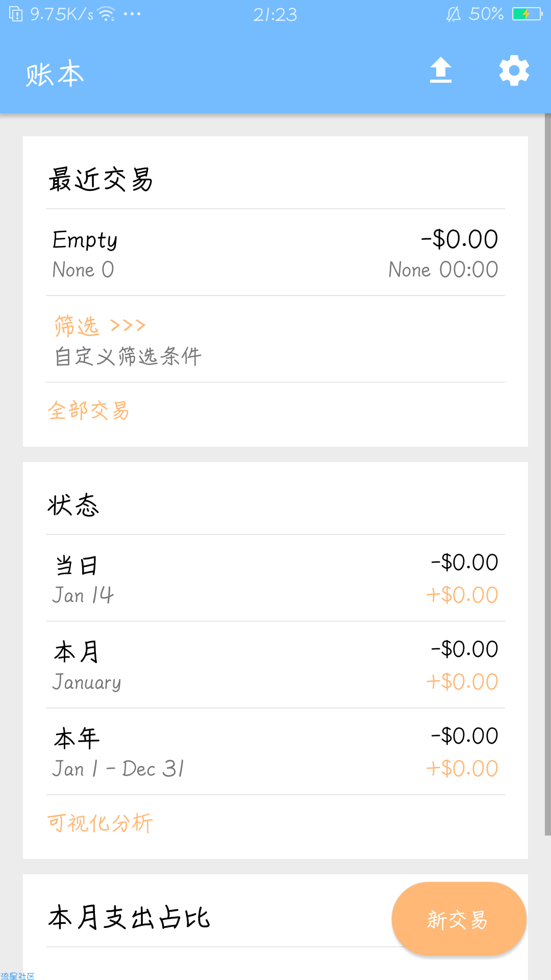Tap the upload/export icon in header

point(441,70)
